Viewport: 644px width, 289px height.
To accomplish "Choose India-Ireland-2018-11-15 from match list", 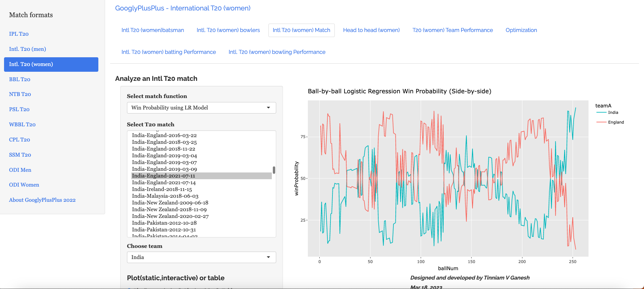I will pos(162,189).
